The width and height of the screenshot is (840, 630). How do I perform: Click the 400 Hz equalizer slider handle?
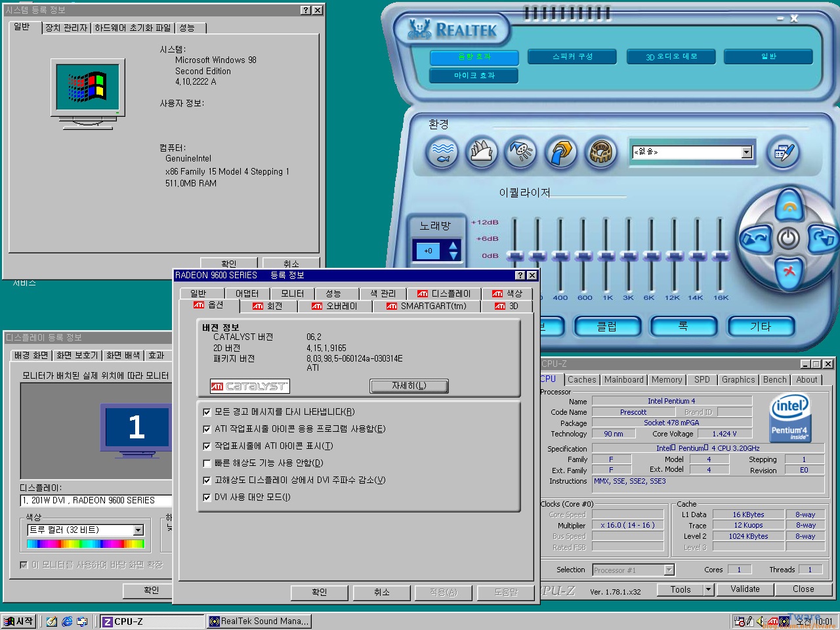click(x=560, y=255)
